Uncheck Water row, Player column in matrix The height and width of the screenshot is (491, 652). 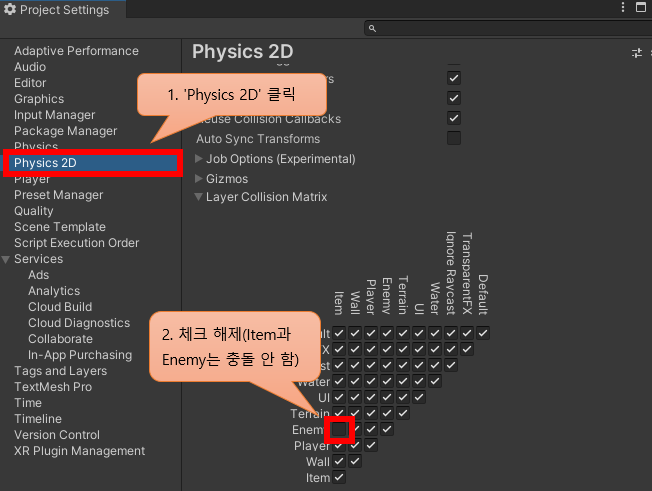click(x=371, y=381)
